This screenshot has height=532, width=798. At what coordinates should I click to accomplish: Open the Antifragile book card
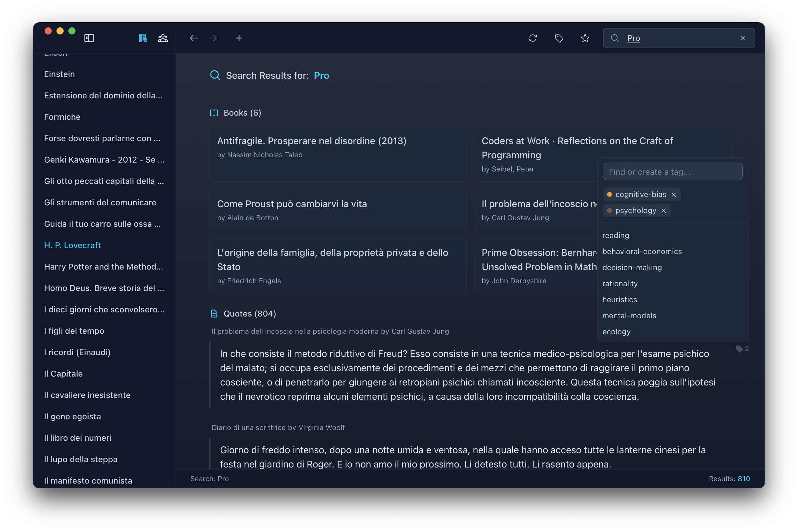tap(338, 154)
